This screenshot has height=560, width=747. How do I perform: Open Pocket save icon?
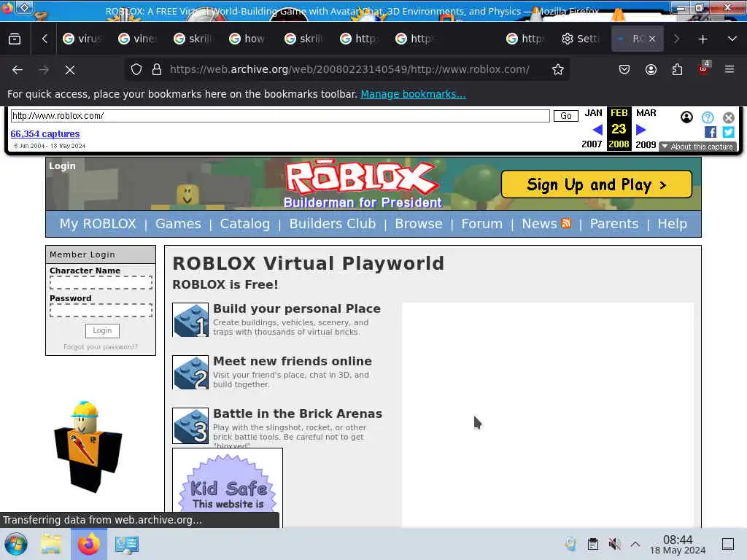624,70
